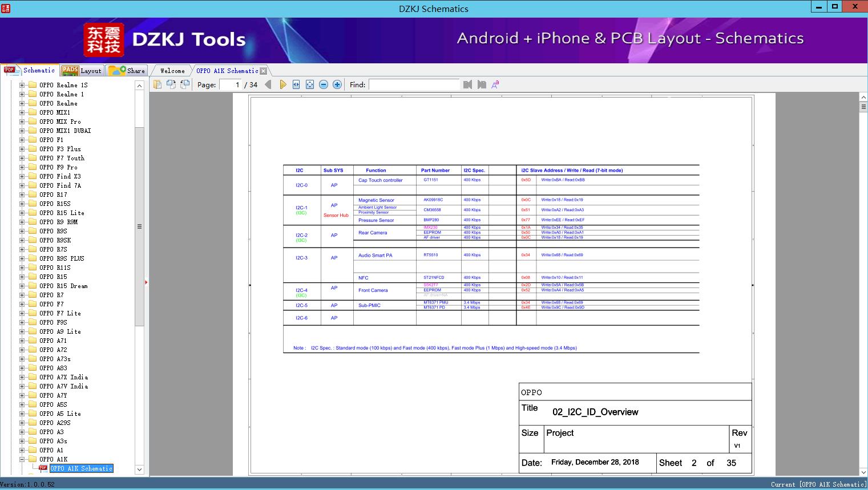Select the OPPO A1K Schematic document tab

point(227,71)
